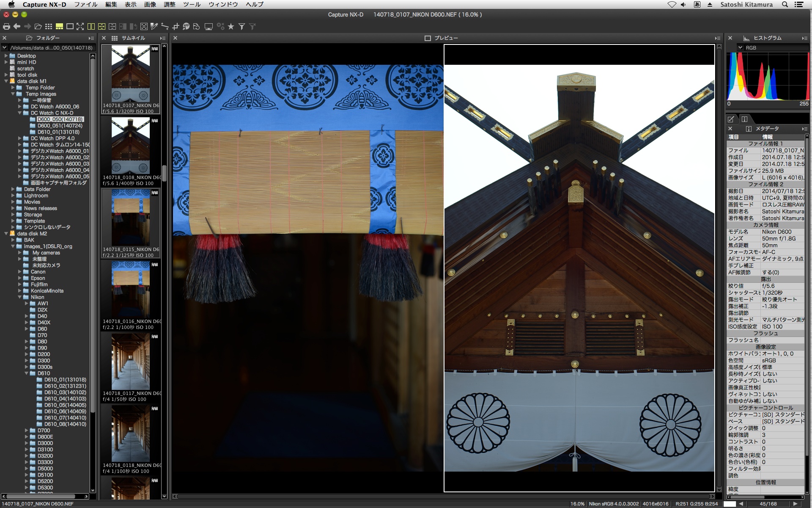
Task: Toggle linked compare view button
Action: click(x=101, y=26)
